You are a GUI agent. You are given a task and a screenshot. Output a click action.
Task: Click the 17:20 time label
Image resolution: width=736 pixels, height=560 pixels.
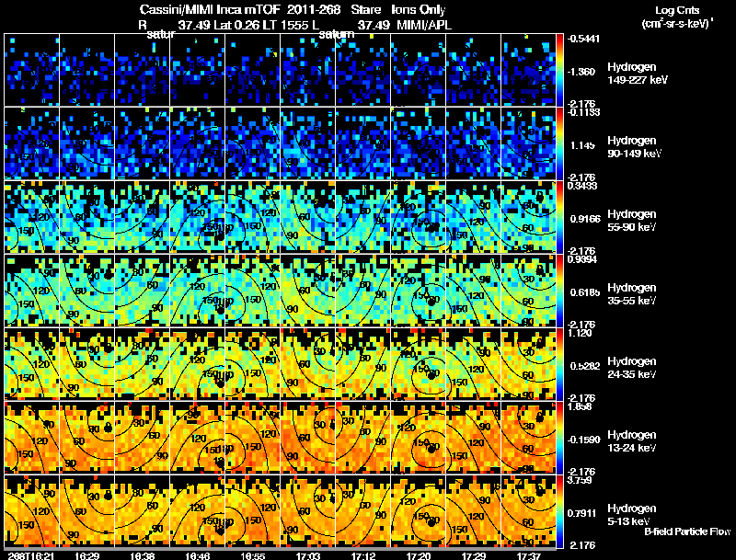tap(419, 555)
